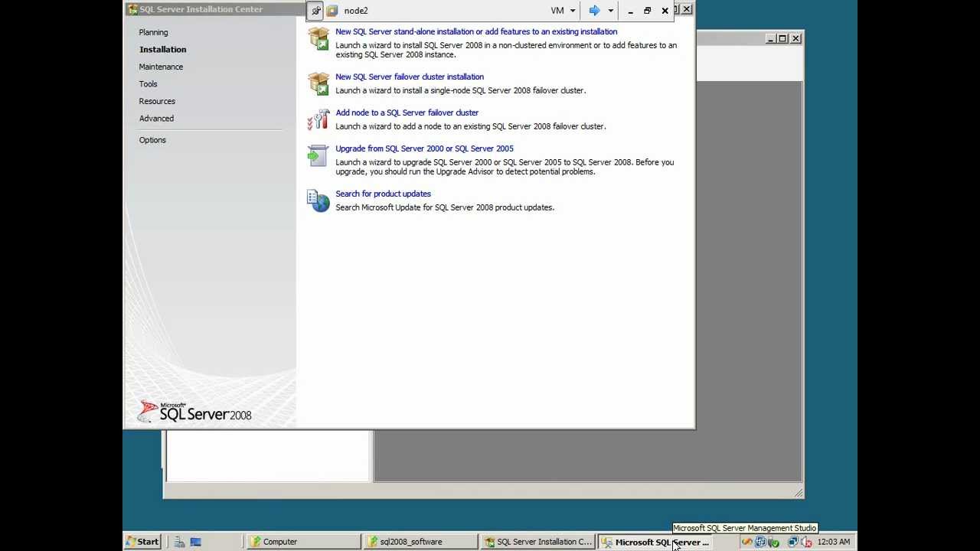This screenshot has width=980, height=551.
Task: Open the Options page
Action: click(152, 139)
